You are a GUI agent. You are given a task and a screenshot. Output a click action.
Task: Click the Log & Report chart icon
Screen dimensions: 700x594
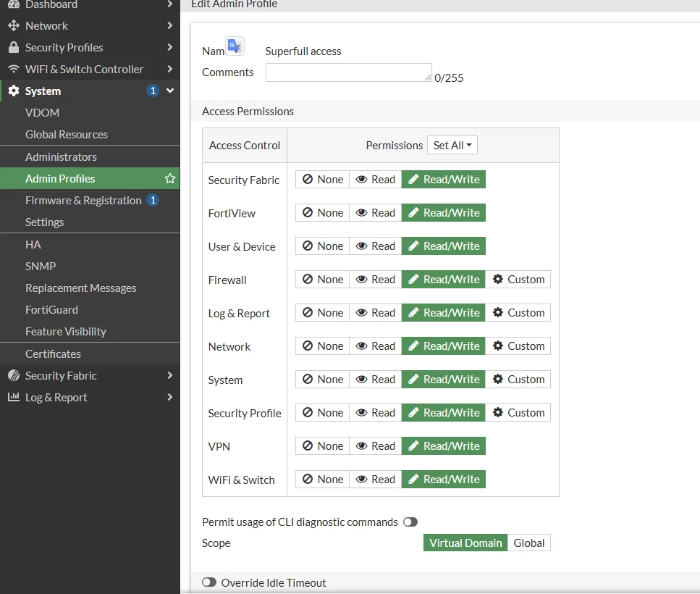[14, 396]
